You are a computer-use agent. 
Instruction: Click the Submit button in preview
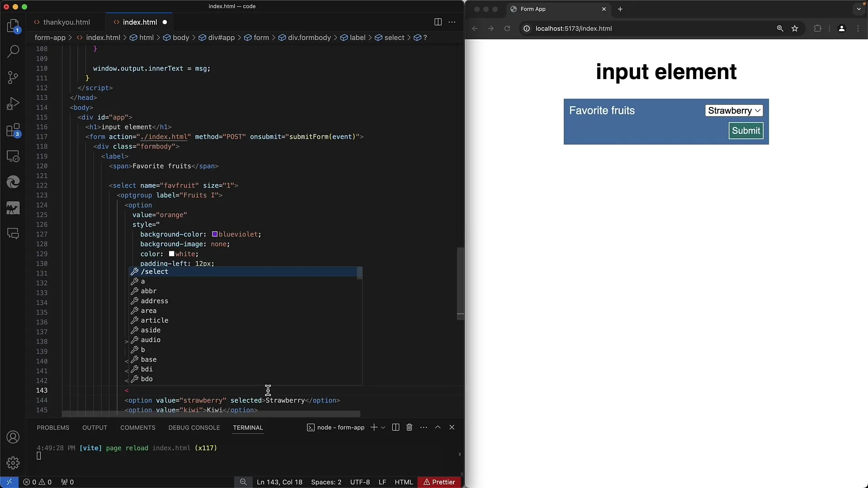[746, 131]
